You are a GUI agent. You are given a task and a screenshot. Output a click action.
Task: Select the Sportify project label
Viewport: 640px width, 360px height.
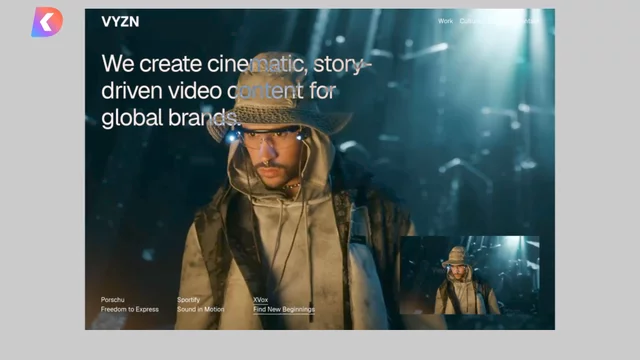(189, 300)
